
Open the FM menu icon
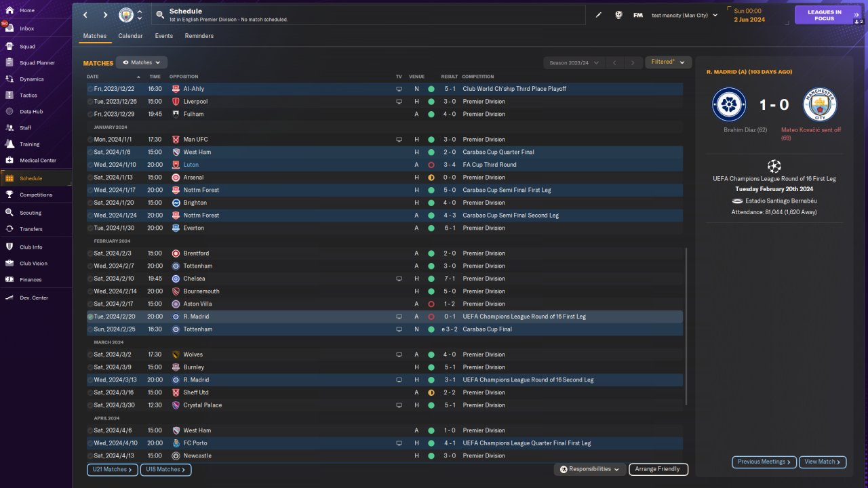click(638, 15)
